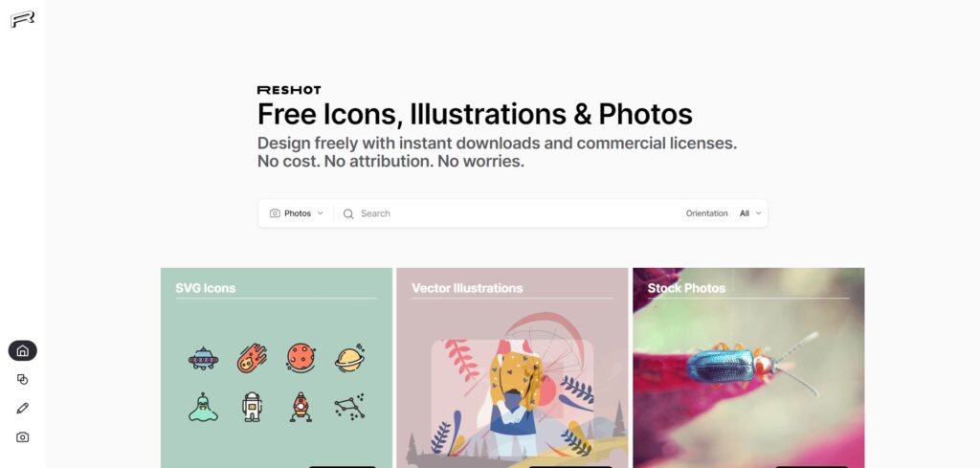
Task: Click the Reshot R logo in the sidebar
Action: coord(23,19)
